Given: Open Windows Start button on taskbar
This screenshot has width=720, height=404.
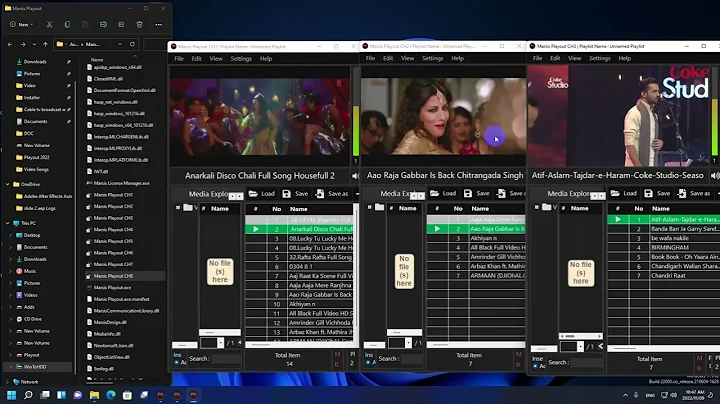Looking at the screenshot, I should coord(11,395).
